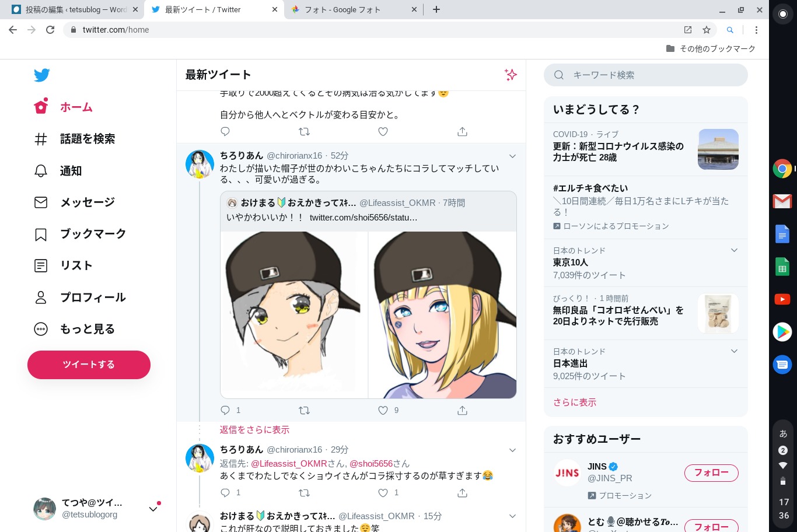Expand options for the 東京10人 trend
Image resolution: width=797 pixels, height=532 pixels.
[734, 250]
